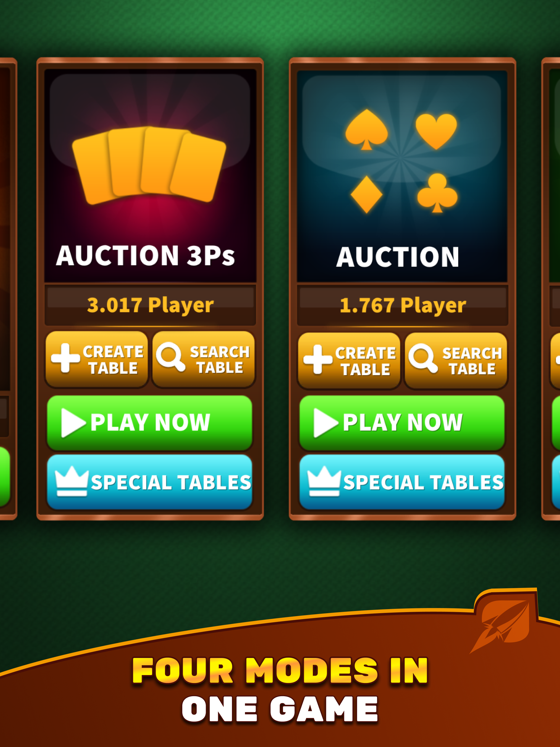
Task: Start Auction mode with Play Now
Action: [402, 423]
